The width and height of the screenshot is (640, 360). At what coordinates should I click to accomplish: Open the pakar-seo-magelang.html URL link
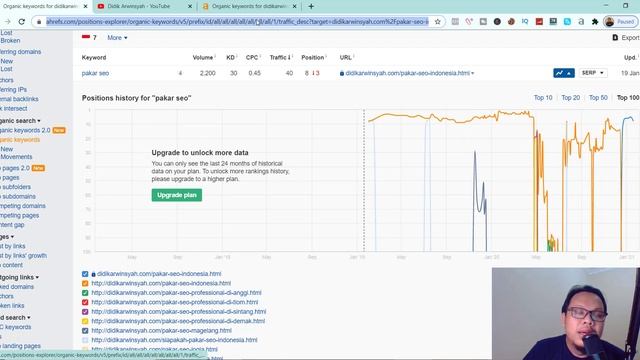(x=161, y=331)
